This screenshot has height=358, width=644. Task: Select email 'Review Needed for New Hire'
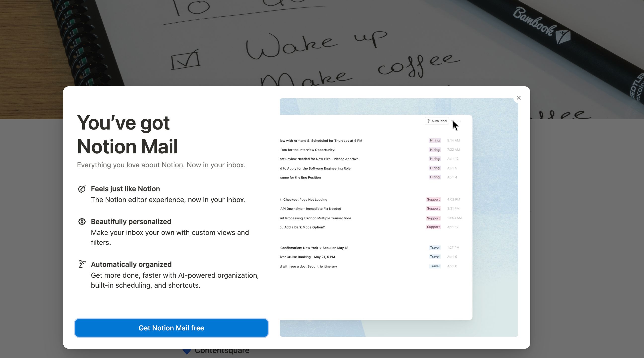pyautogui.click(x=319, y=159)
